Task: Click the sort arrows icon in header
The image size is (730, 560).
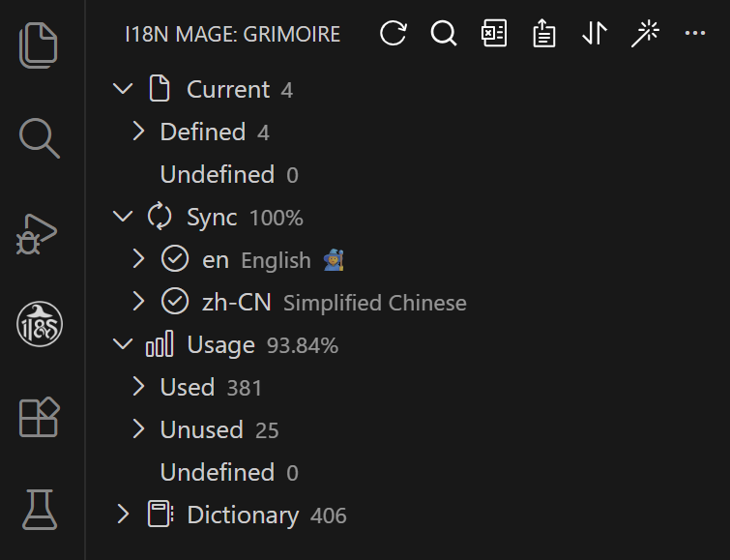Action: pos(595,34)
